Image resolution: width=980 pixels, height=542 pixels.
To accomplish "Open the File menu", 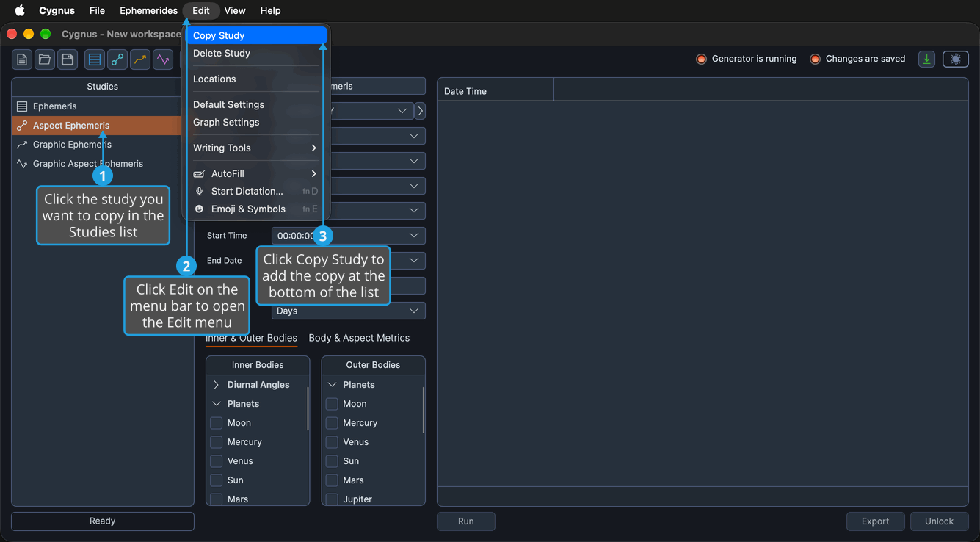I will (97, 10).
